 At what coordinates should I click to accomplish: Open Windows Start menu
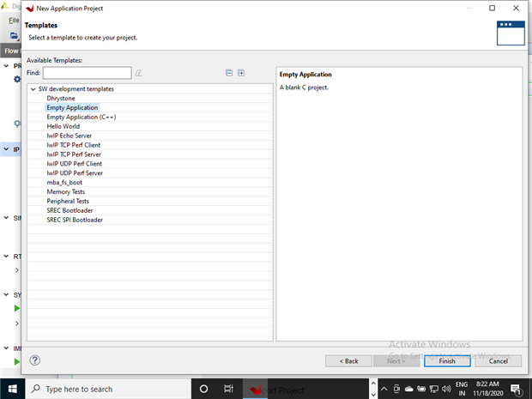pos(14,389)
